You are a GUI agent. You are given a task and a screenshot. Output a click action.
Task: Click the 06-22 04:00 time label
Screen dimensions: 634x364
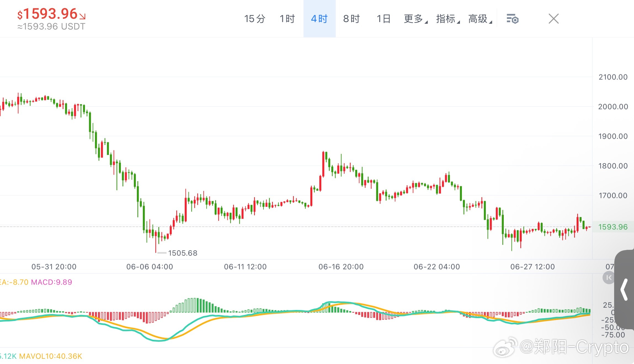pos(437,267)
